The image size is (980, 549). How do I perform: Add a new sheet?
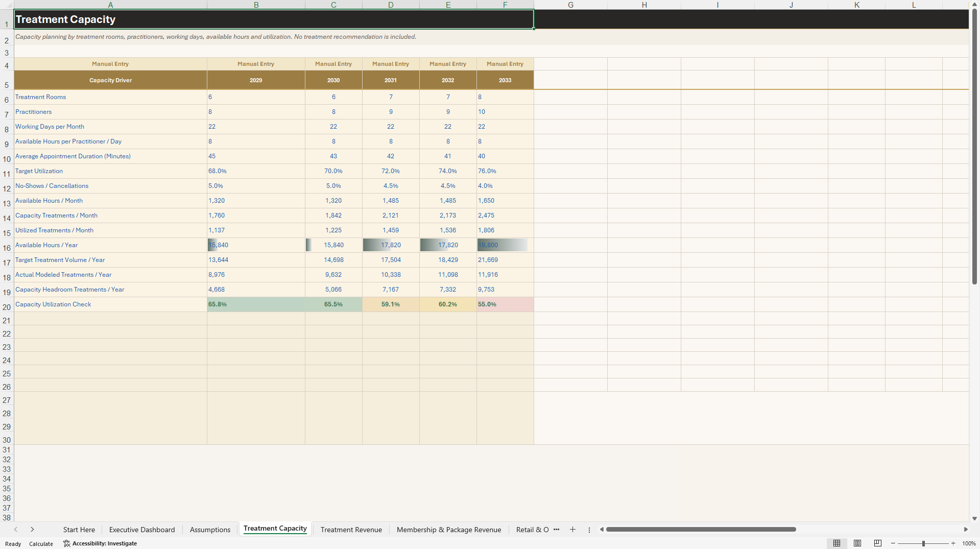(572, 530)
